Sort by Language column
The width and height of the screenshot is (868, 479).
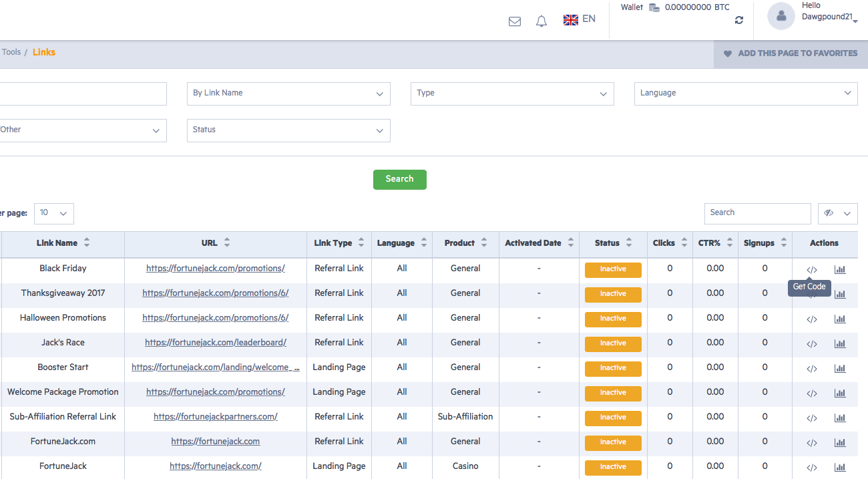point(423,243)
